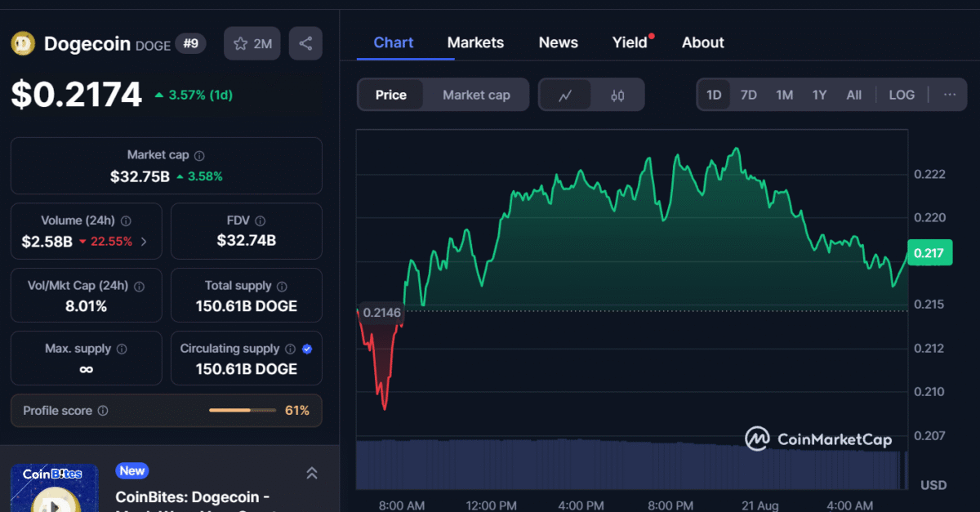Switch to the candlestick chart icon
Viewport: 980px width, 512px height.
click(617, 95)
